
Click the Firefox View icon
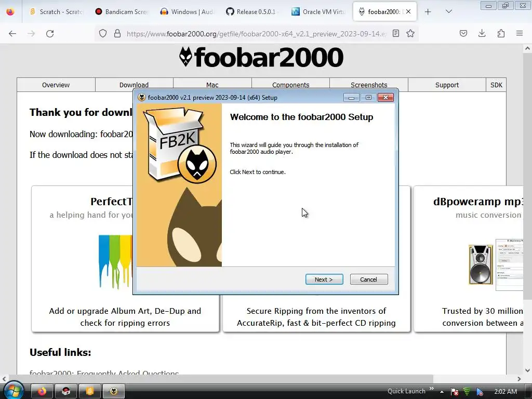(x=10, y=11)
